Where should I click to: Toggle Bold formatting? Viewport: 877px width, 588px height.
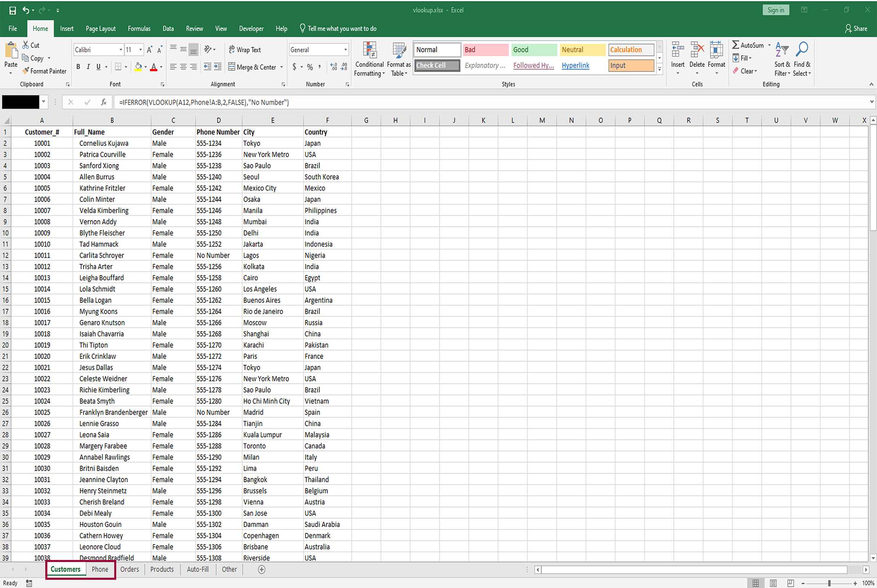78,67
